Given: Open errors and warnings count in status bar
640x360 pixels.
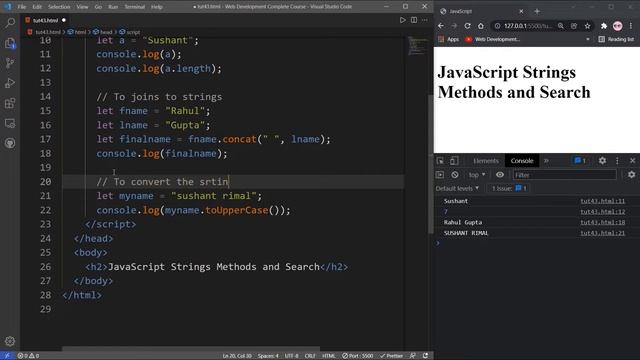Looking at the screenshot, I should click(x=28, y=356).
